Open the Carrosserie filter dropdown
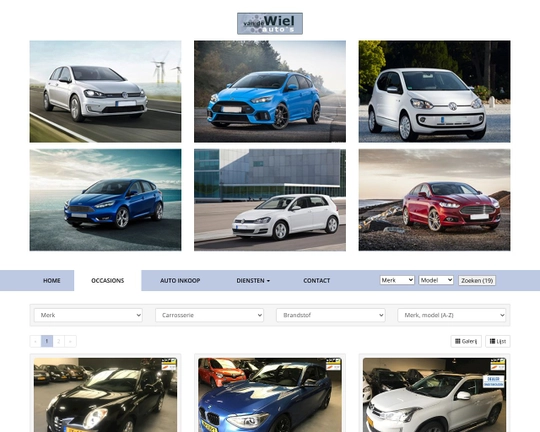Screen dimensions: 540x432 [x=209, y=315]
